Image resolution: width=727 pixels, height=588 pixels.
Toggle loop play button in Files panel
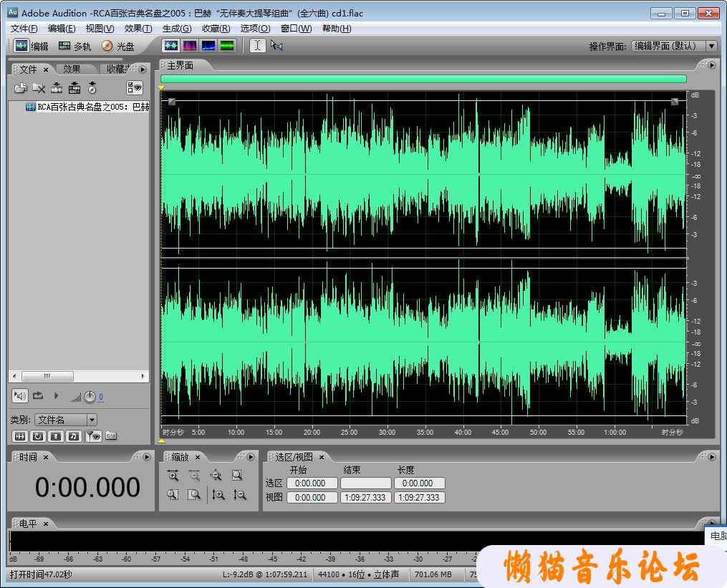coord(38,395)
